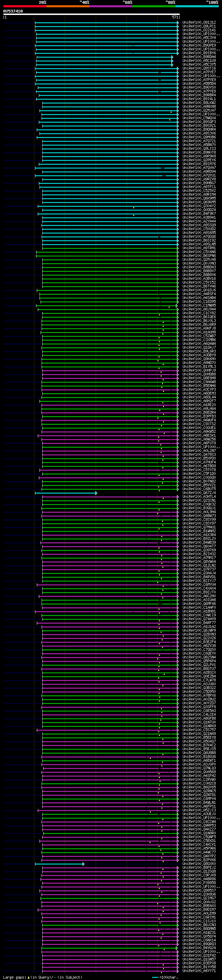
Task: Select subject label UniRef100_P39858
Action: pos(199,883)
